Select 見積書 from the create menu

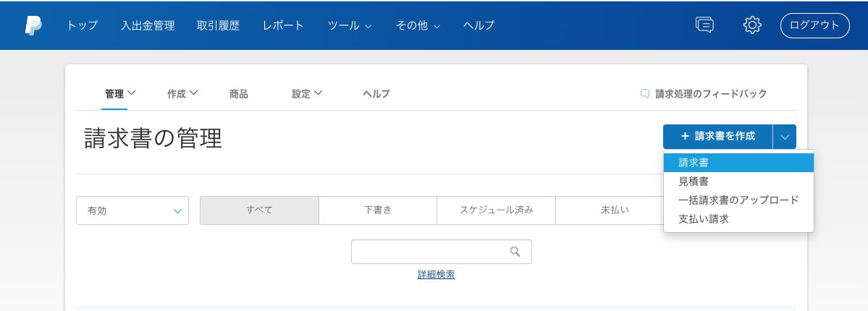[x=694, y=182]
